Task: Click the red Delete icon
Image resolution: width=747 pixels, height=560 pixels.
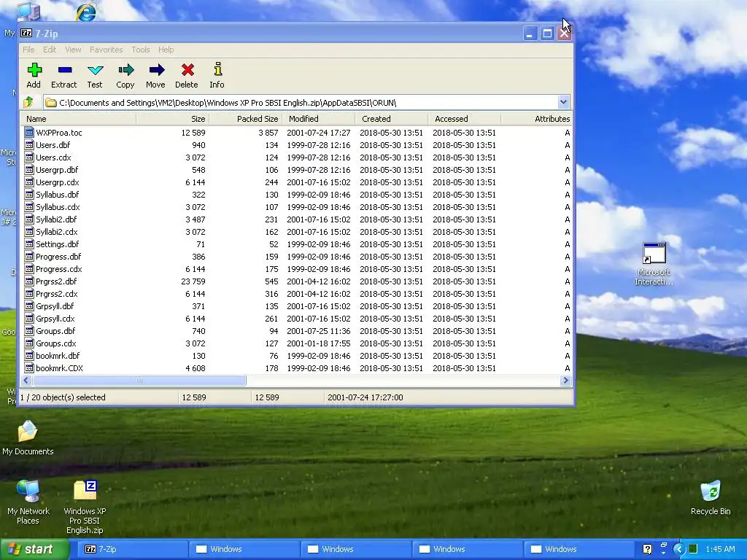Action: pyautogui.click(x=187, y=71)
